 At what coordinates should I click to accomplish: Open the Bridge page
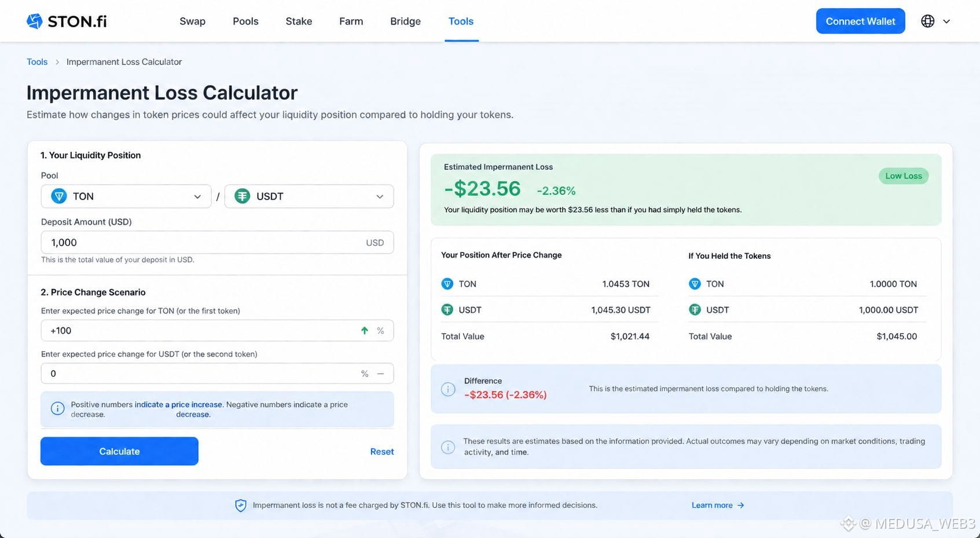point(405,21)
